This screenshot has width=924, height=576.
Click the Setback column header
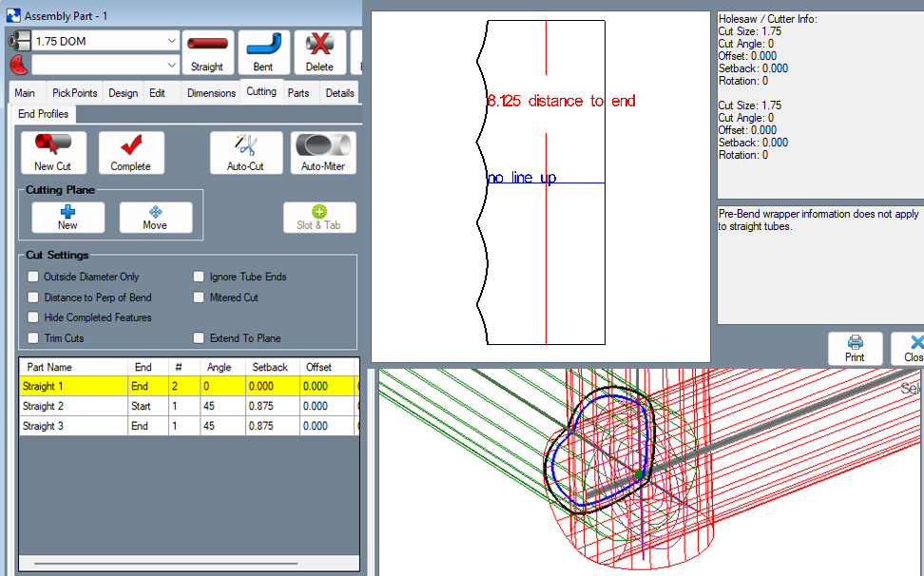(x=272, y=367)
